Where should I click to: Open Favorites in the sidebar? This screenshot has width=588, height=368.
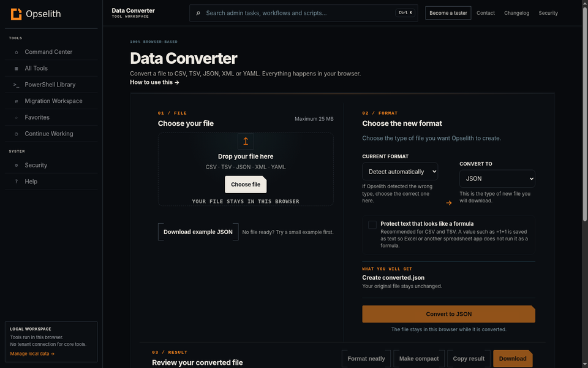coord(51,117)
